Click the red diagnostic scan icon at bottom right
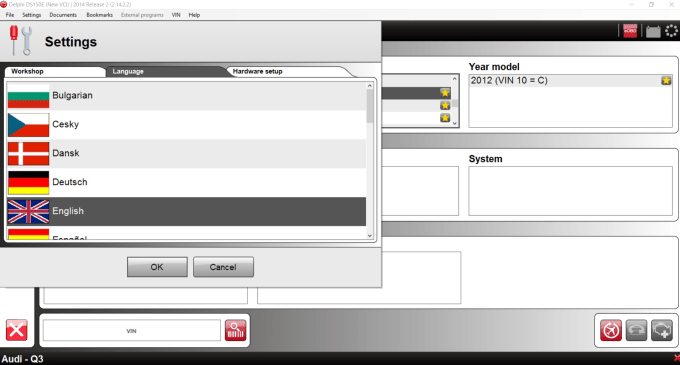680x365 pixels. pos(611,331)
